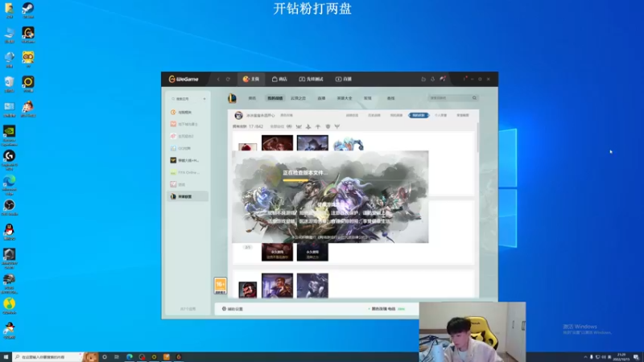This screenshot has height=362, width=644.
Task: Click the taskbar search box
Action: click(47, 357)
